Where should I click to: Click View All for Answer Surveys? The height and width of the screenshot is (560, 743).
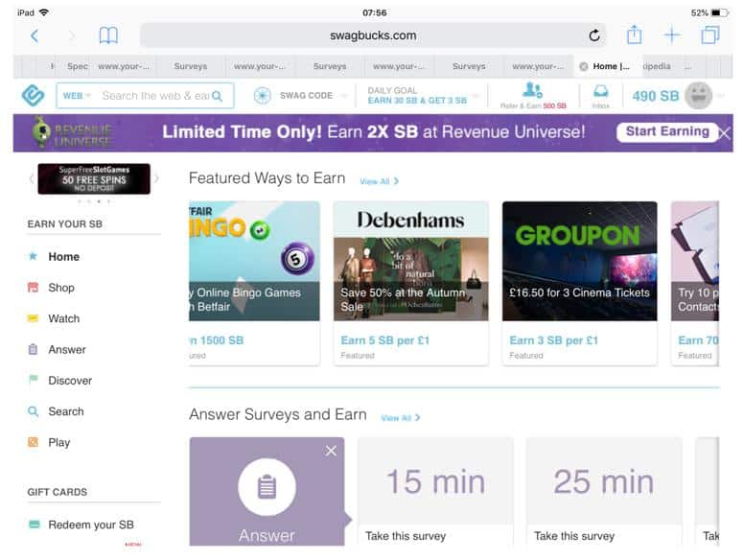(x=401, y=418)
